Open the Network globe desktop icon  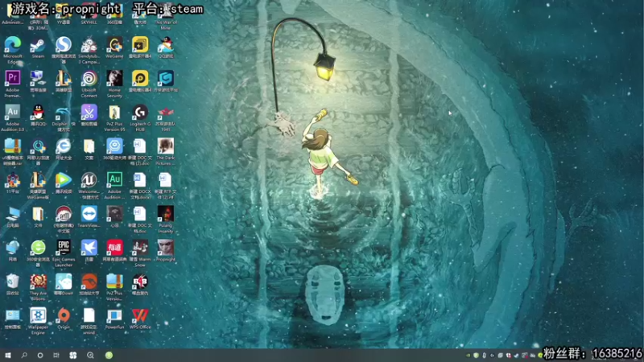click(x=13, y=248)
